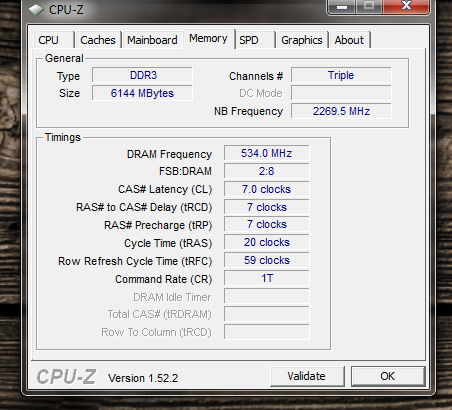Click the 'RAS# to CAS# Delay (tRCD)' label
This screenshot has width=452, height=410.
click(x=144, y=208)
